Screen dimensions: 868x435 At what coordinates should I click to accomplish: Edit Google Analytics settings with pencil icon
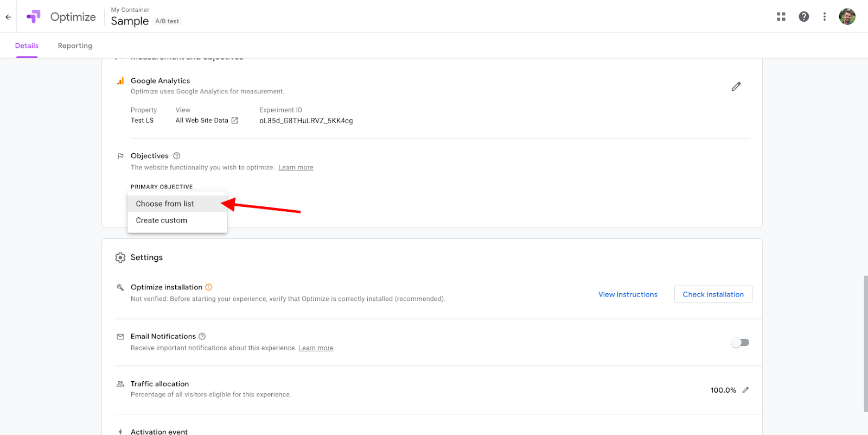736,86
